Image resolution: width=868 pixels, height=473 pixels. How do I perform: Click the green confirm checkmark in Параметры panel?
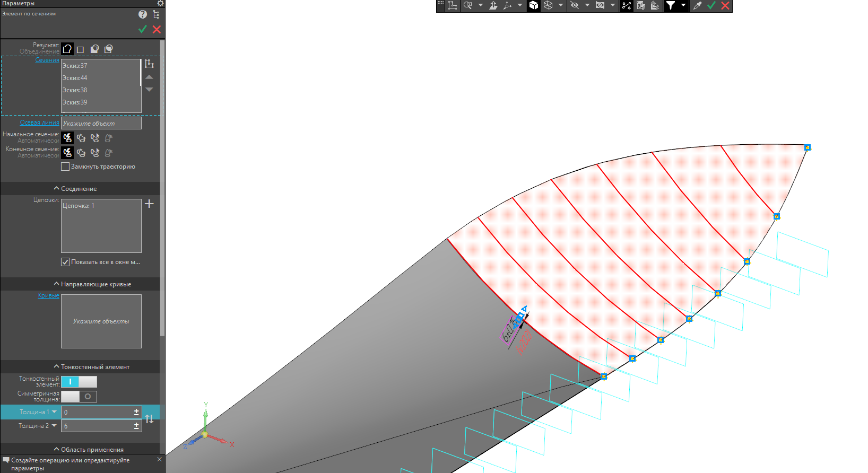click(x=142, y=30)
